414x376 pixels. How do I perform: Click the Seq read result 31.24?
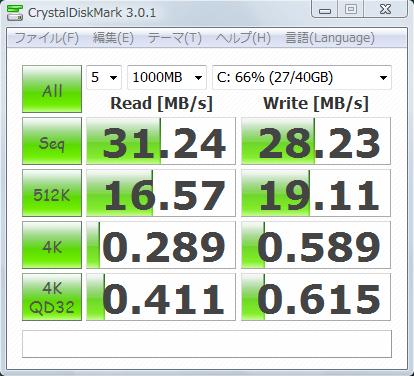[x=161, y=141]
